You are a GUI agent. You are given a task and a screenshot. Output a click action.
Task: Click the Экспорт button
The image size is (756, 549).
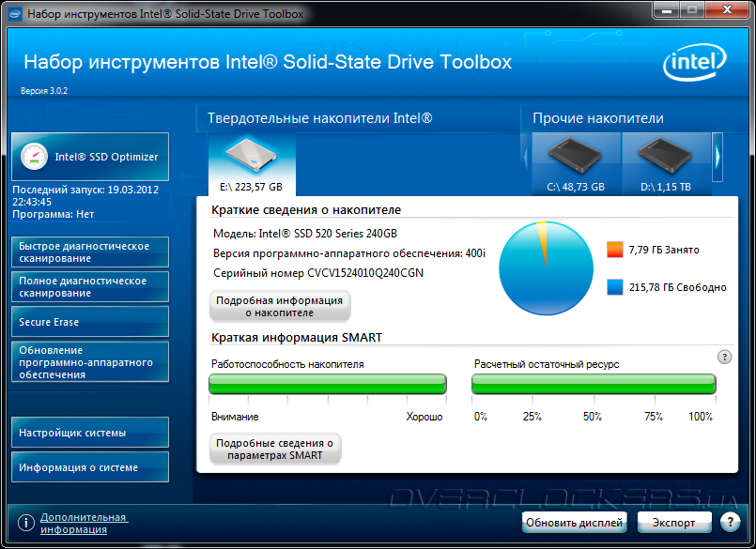point(674,523)
